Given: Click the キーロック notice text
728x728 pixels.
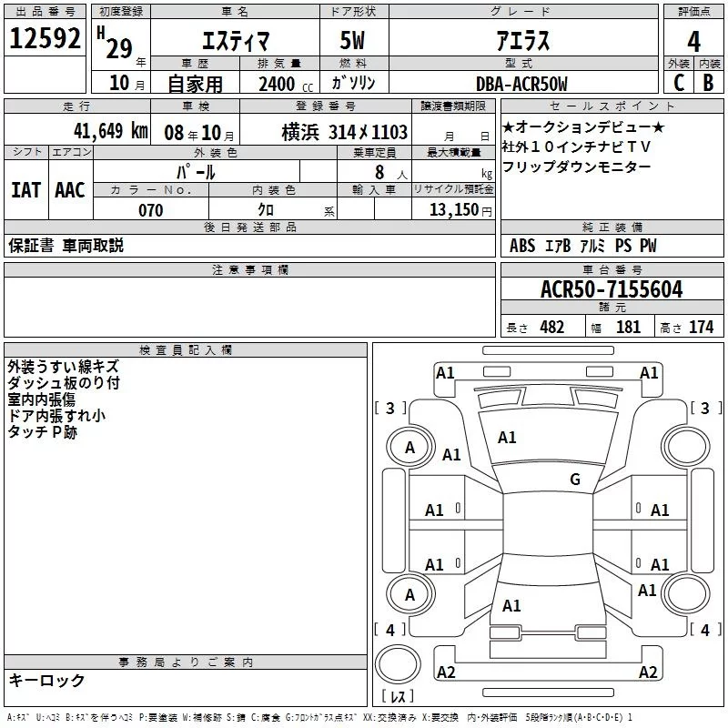Looking at the screenshot, I should (x=46, y=681).
